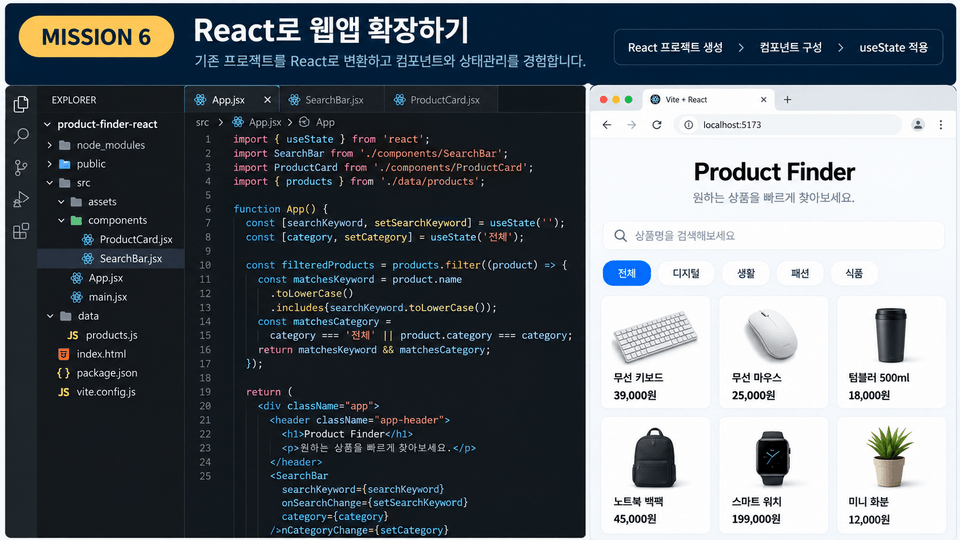Open the 무선 키보드 product card
Image resolution: width=960 pixels, height=540 pixels.
[x=656, y=352]
